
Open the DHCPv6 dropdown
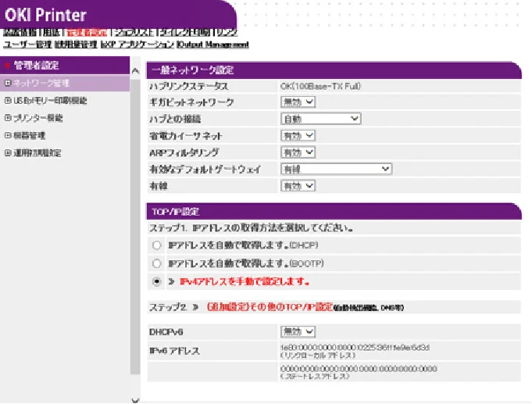coord(298,331)
